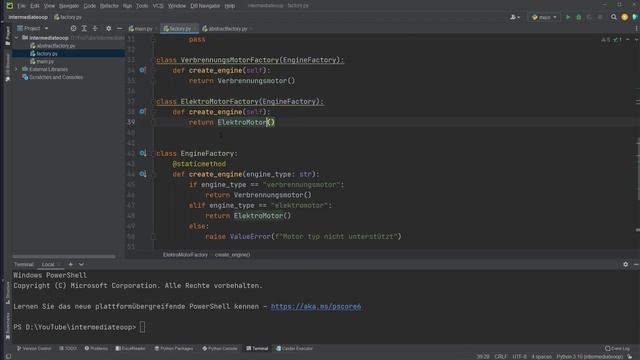640x360 pixels.
Task: Open the user account icon menu
Action: click(514, 17)
